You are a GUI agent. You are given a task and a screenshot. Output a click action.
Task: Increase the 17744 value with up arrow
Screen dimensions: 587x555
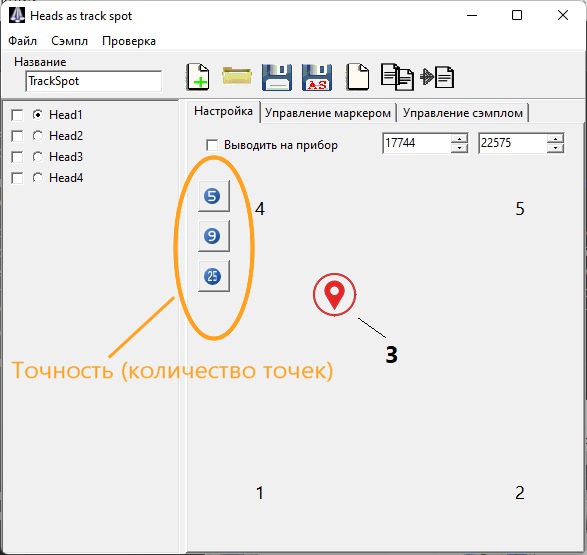click(459, 138)
